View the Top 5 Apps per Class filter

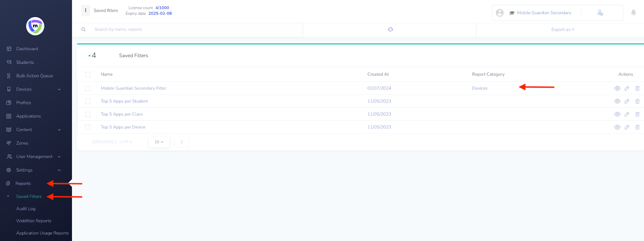617,114
